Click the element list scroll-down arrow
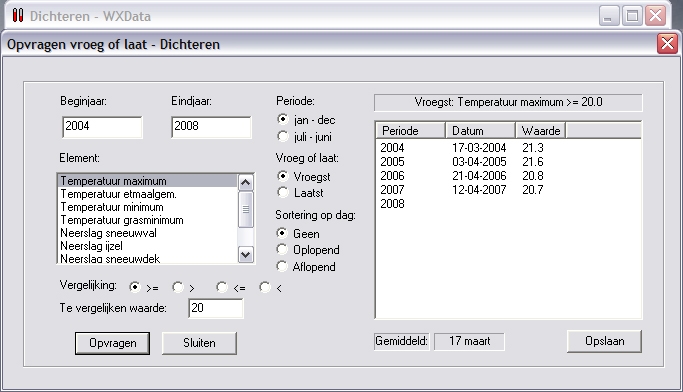683x392 pixels. (246, 254)
